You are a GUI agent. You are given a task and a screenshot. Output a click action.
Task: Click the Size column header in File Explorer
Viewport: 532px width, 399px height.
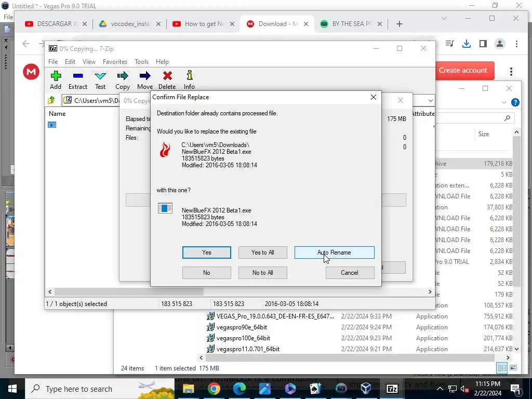point(484,134)
